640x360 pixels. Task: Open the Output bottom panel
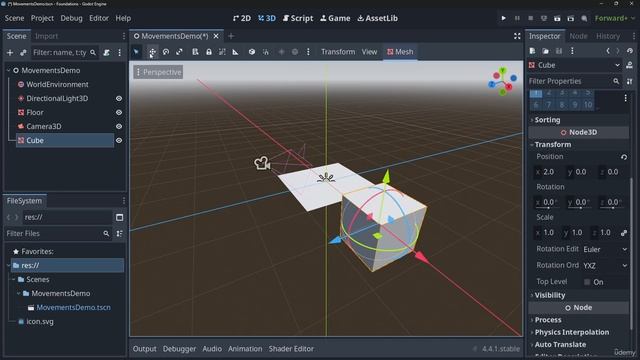coord(144,349)
